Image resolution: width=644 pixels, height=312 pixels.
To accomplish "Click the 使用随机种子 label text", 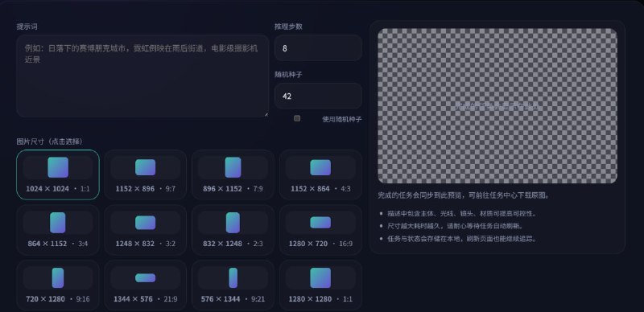I will (341, 119).
